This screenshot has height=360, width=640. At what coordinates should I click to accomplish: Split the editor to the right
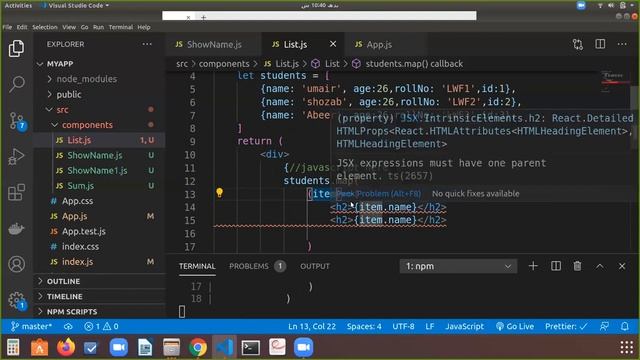pos(600,44)
